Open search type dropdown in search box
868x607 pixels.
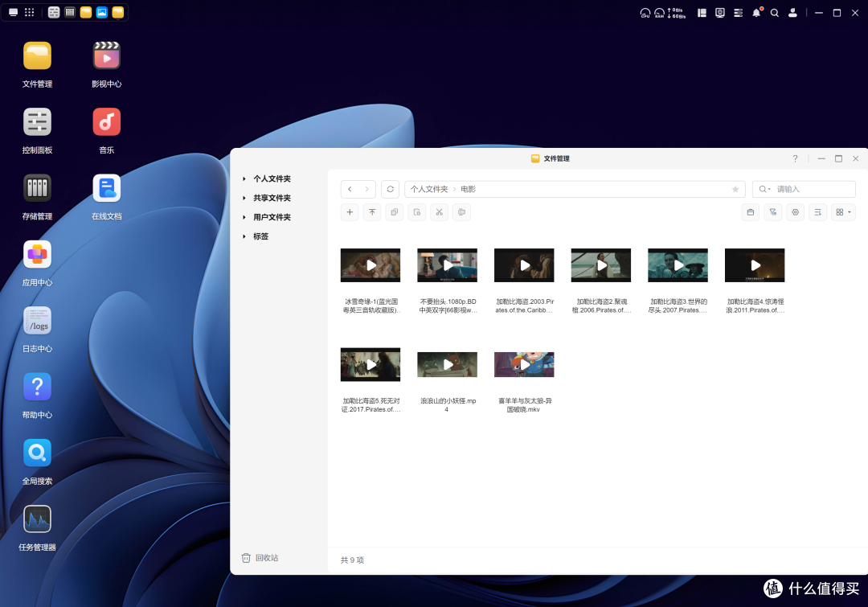click(x=764, y=190)
